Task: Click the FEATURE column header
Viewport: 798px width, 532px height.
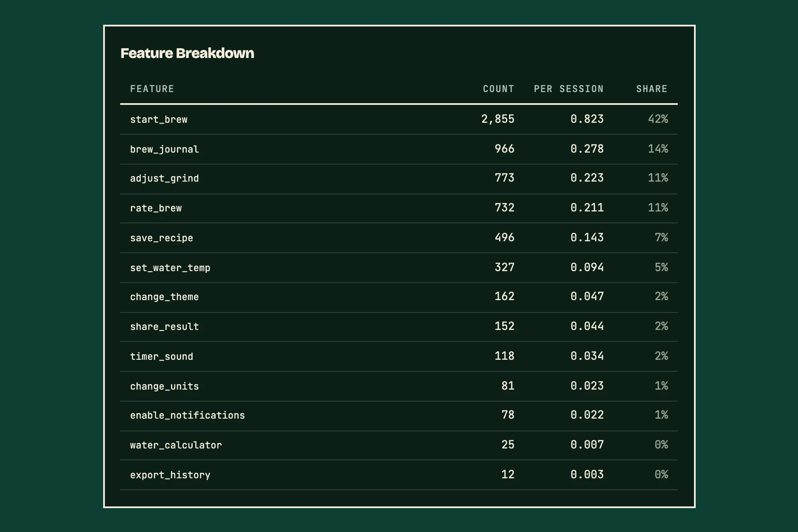Action: click(152, 89)
